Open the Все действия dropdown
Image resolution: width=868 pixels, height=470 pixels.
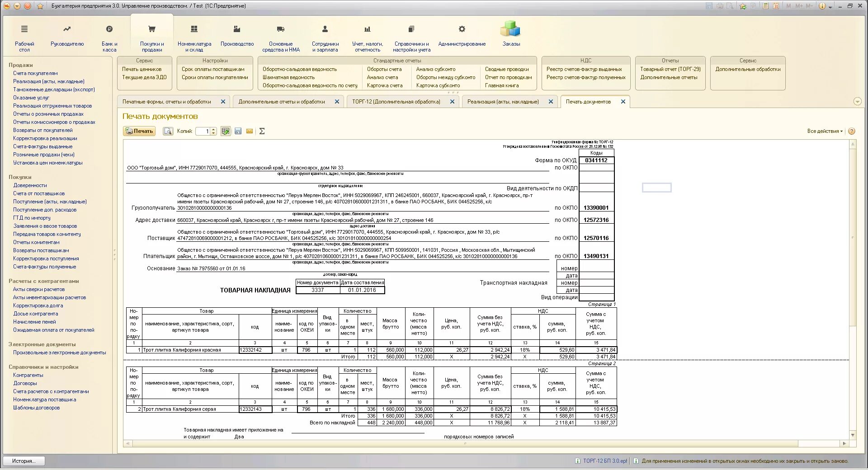pyautogui.click(x=825, y=131)
